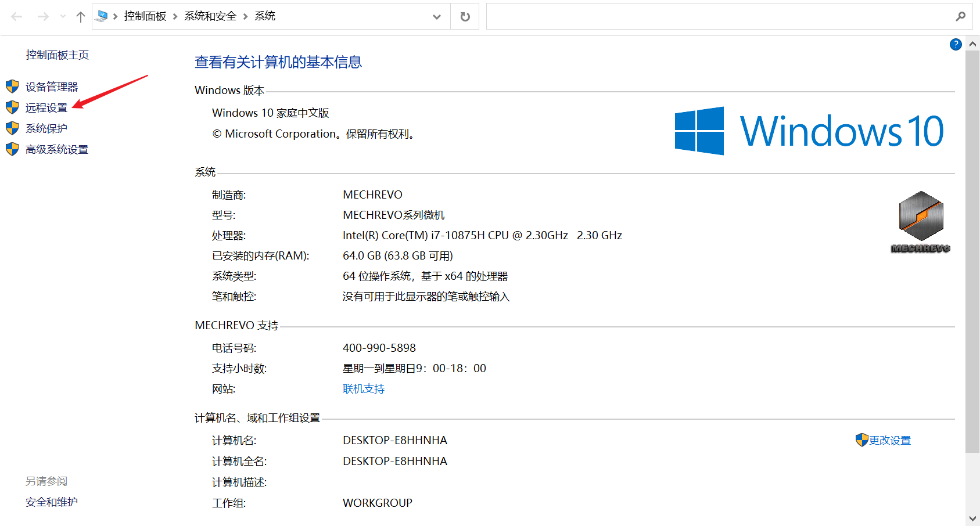The height and width of the screenshot is (526, 980).
Task: Click the shield icon beside 设备管理器
Action: [12, 87]
